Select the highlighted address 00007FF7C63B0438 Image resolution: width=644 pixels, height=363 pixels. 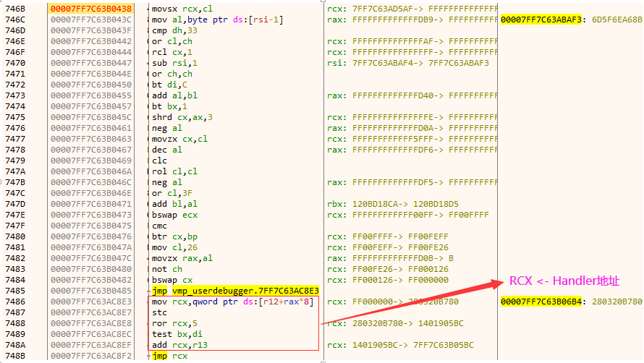90,9
